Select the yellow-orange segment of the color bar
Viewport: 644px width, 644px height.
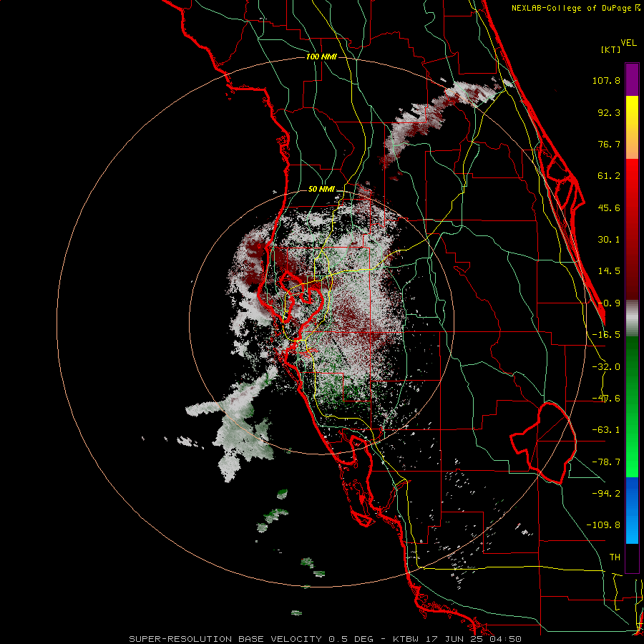(632, 127)
